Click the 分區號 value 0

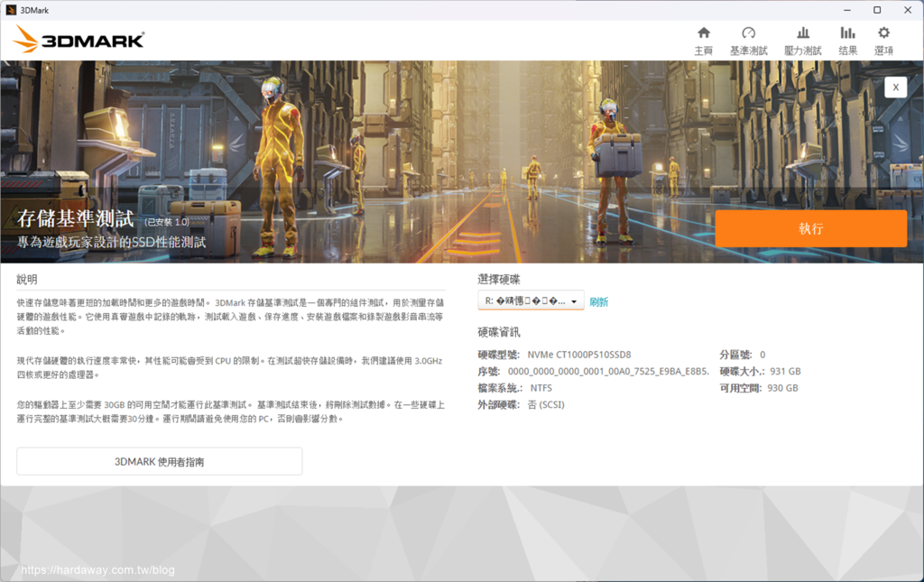click(x=762, y=355)
